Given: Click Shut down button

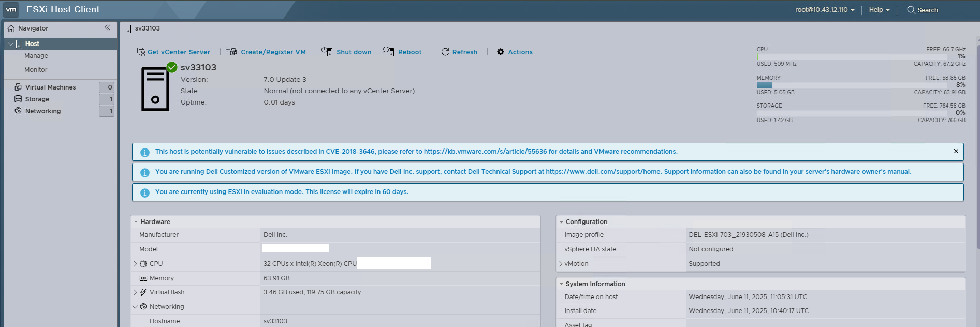Looking at the screenshot, I should coord(346,52).
